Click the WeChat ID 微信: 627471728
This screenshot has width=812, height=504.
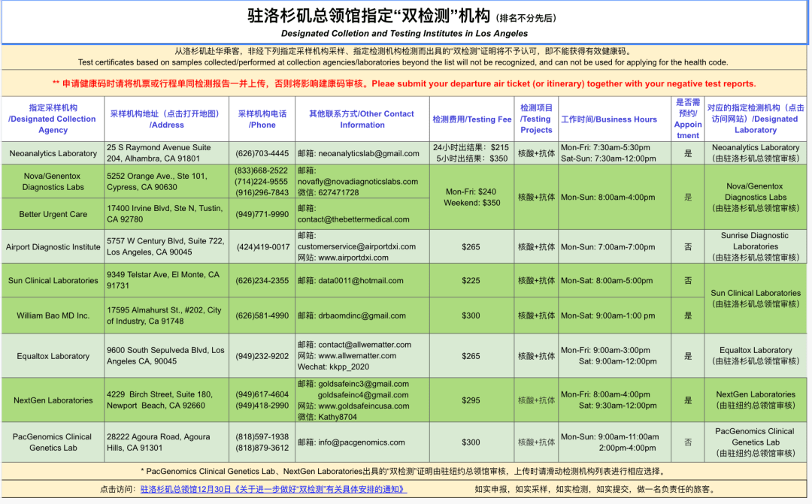coord(329,192)
